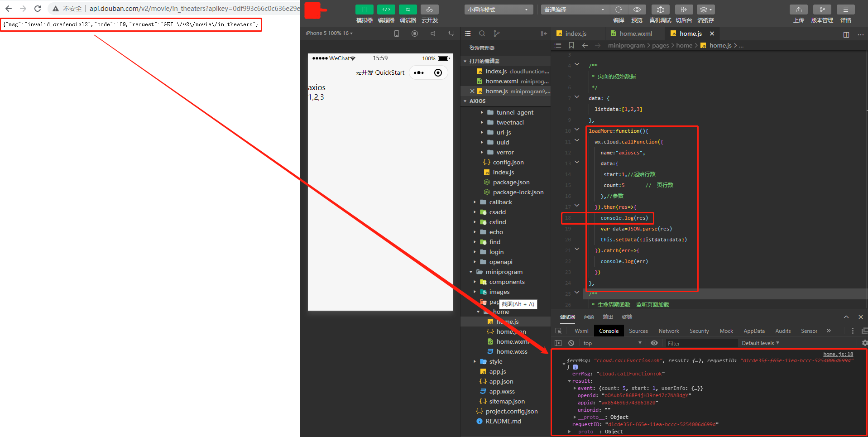This screenshot has width=868, height=437.
Task: Toggle the console live expression eye icon
Action: [654, 343]
